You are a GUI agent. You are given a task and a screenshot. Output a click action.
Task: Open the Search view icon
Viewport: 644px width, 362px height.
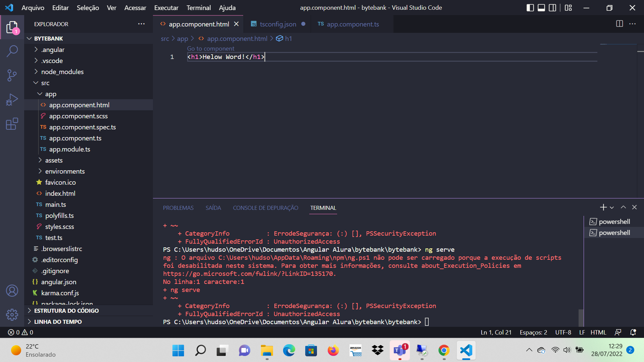click(x=12, y=51)
